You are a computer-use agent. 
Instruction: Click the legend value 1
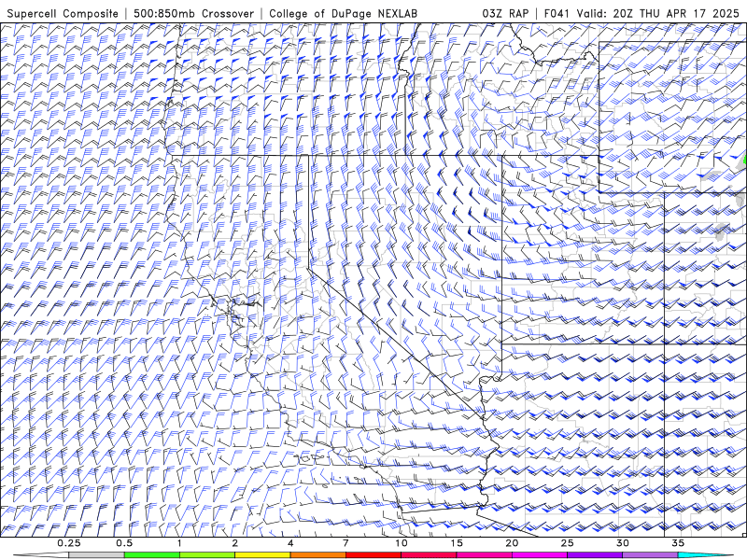(x=179, y=543)
